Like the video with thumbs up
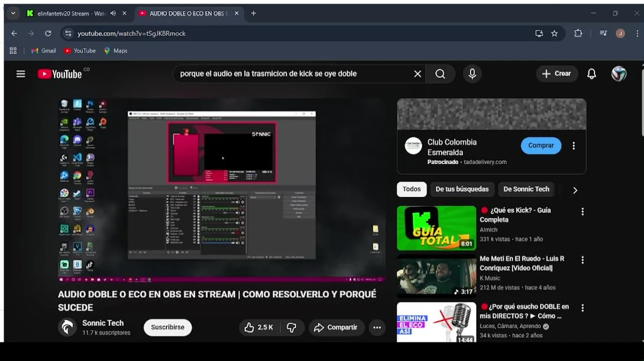This screenshot has width=644, height=361. (259, 327)
